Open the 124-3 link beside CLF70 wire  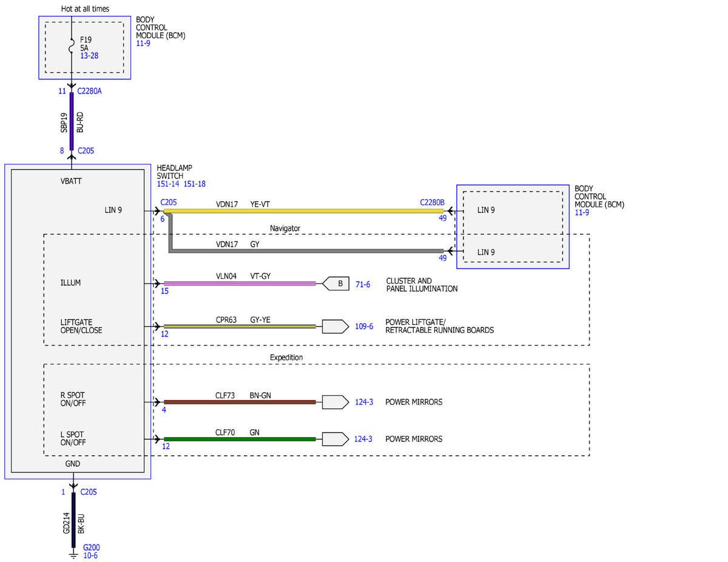point(363,439)
